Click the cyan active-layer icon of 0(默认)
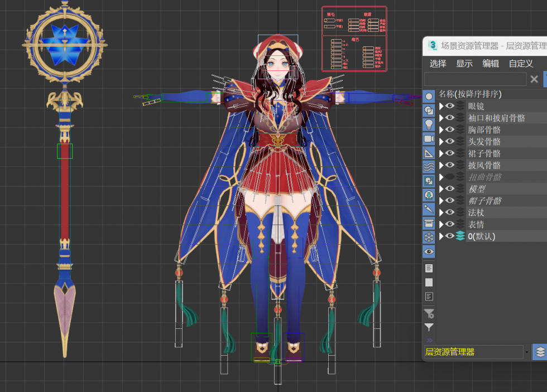 (460, 236)
